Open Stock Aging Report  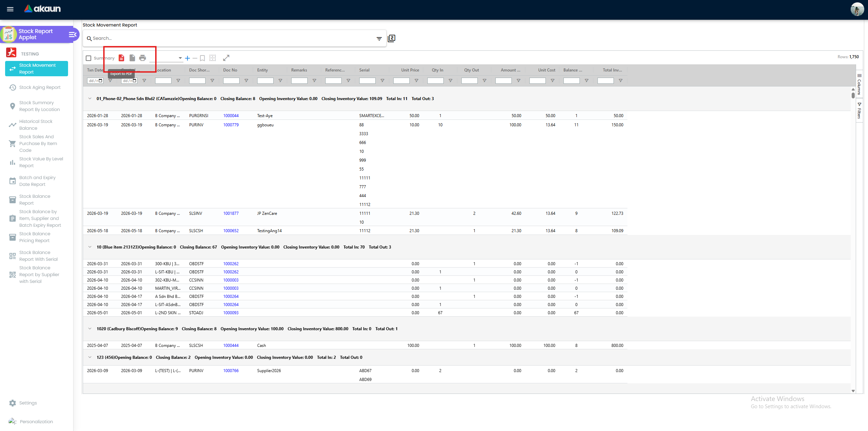coord(37,87)
